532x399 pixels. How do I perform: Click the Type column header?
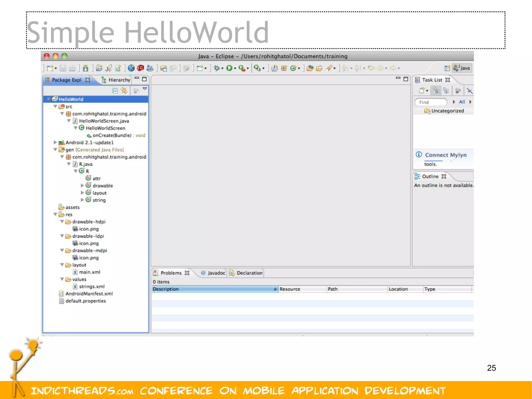[447, 289]
